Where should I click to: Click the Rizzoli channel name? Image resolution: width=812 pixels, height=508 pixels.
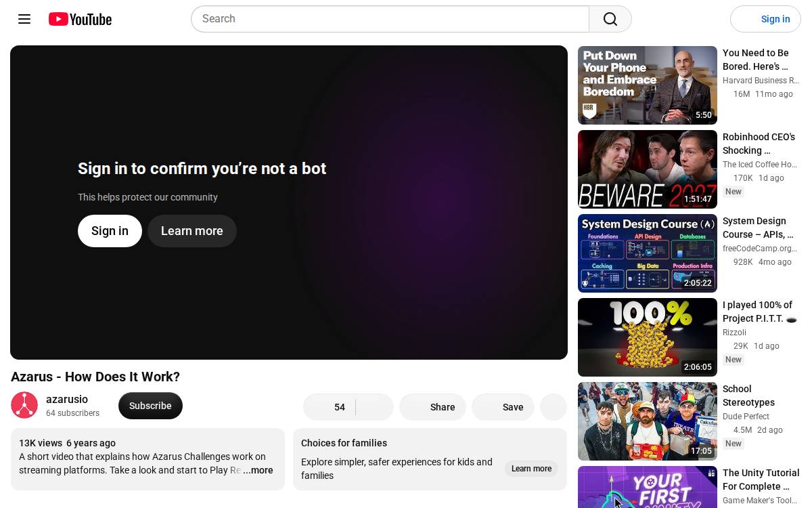pos(734,333)
